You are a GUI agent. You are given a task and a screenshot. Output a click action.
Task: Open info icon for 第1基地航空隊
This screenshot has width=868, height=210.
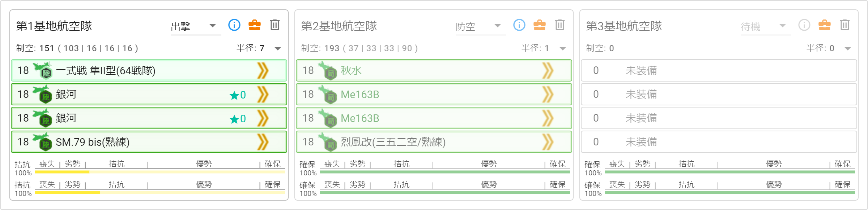tap(234, 25)
